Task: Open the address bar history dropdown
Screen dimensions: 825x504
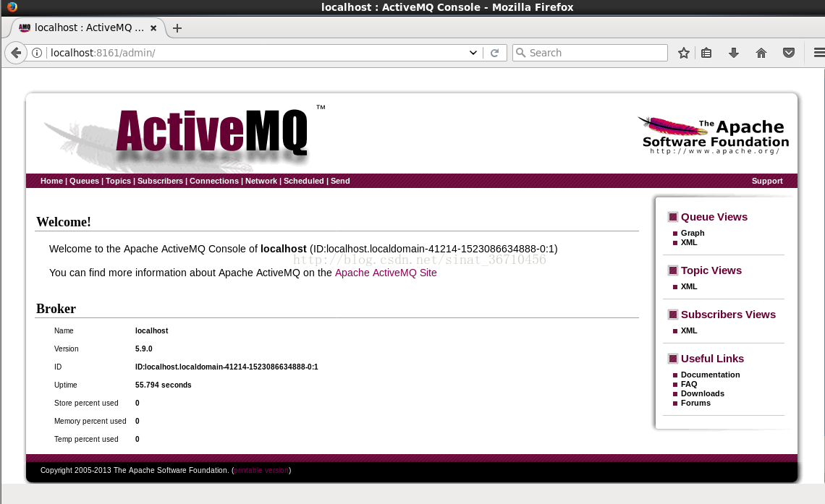Action: [x=473, y=52]
